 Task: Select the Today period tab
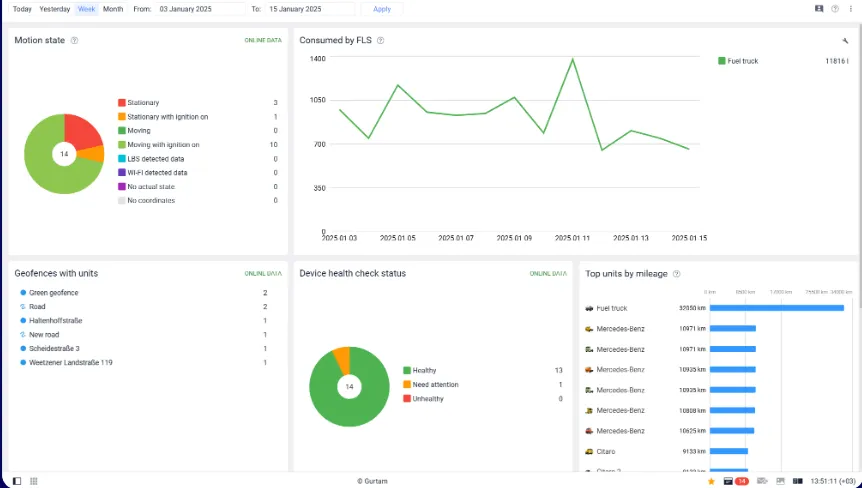tap(22, 9)
